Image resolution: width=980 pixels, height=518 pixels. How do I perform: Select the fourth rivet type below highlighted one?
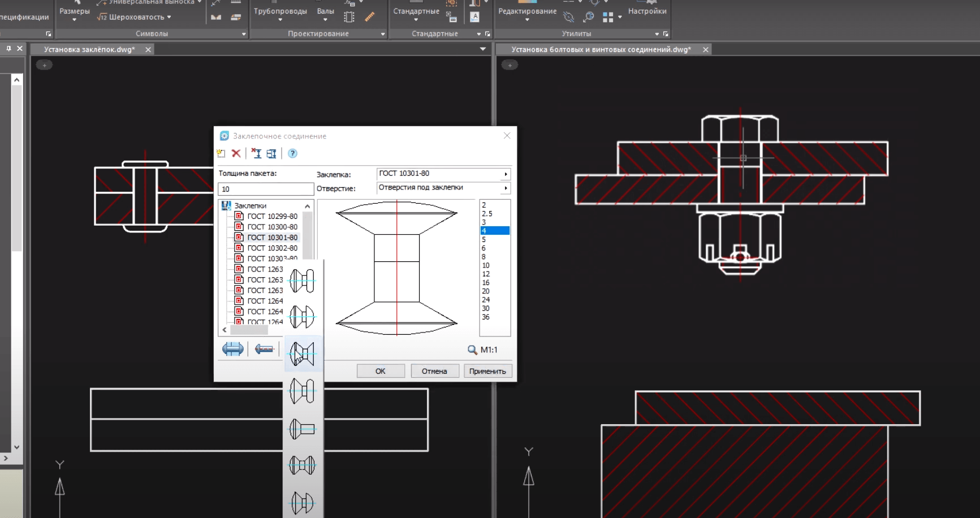pyautogui.click(x=303, y=391)
